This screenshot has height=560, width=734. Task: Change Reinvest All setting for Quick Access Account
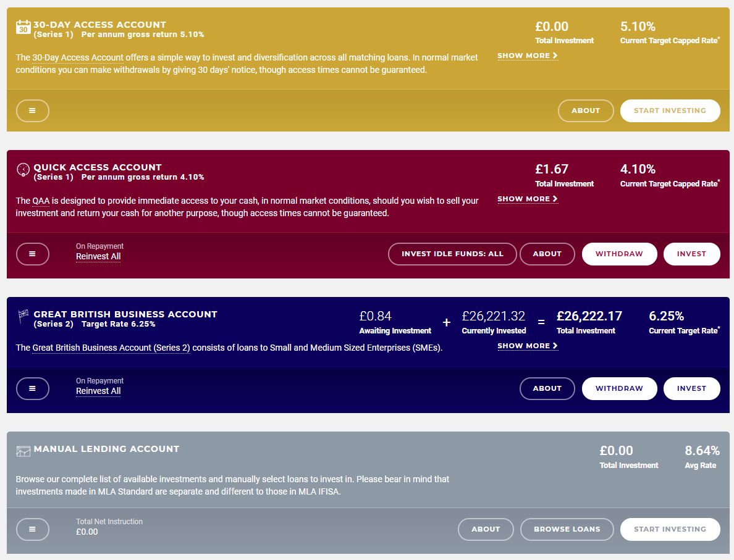(98, 256)
